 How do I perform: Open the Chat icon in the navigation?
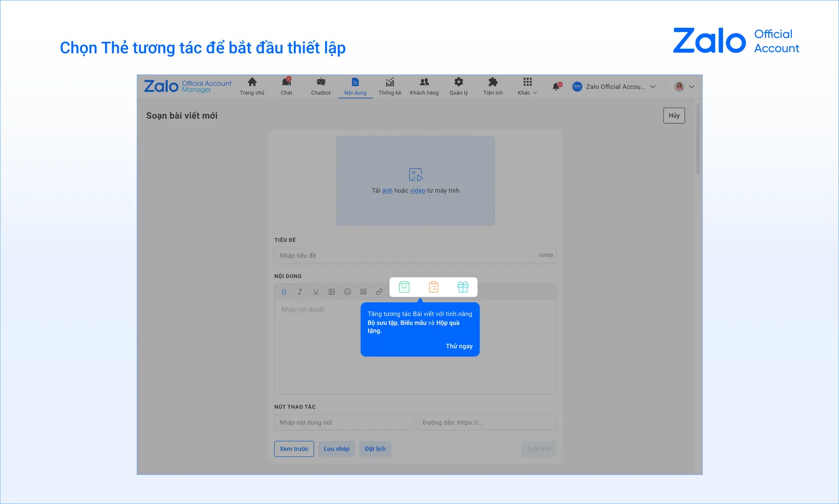[x=286, y=86]
